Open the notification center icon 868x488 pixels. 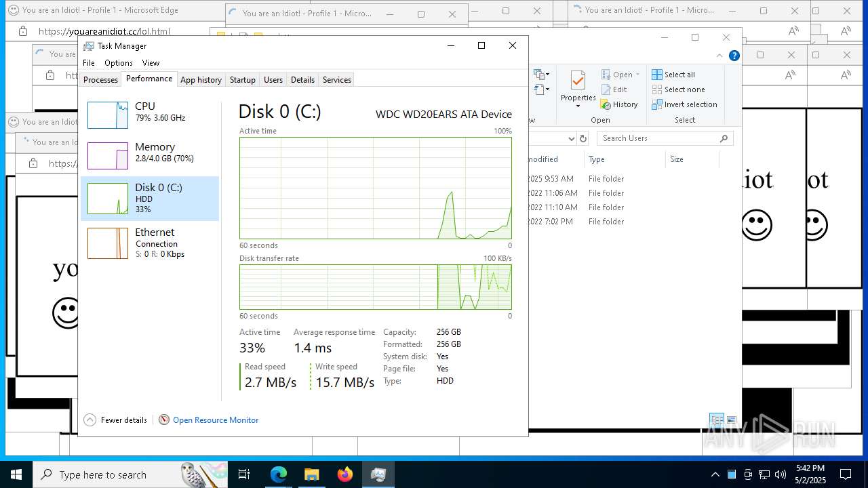(x=846, y=474)
